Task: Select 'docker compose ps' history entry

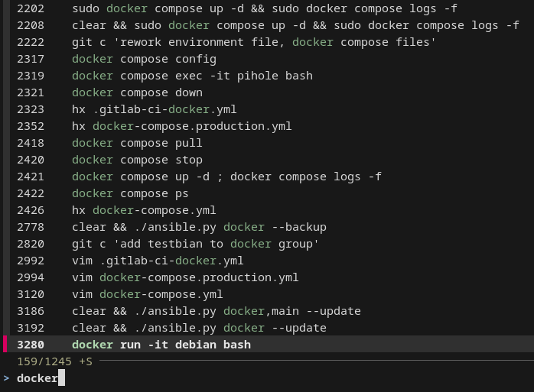Action: 130,193
